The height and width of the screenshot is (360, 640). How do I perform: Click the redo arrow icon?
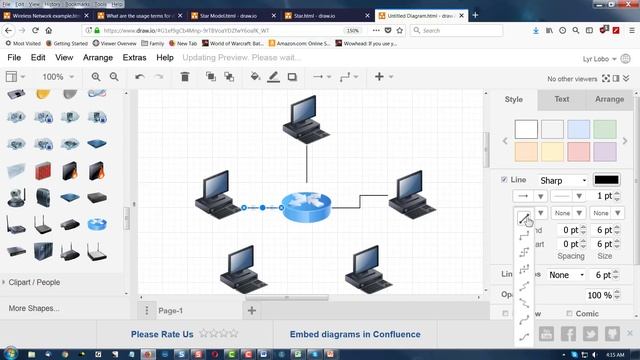tap(159, 77)
